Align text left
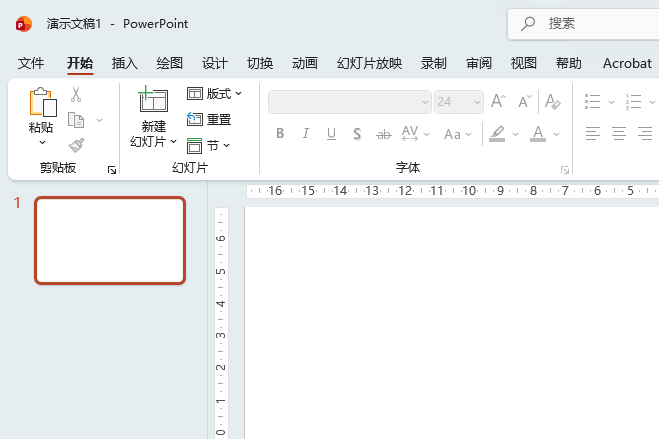The width and height of the screenshot is (659, 439). click(593, 134)
